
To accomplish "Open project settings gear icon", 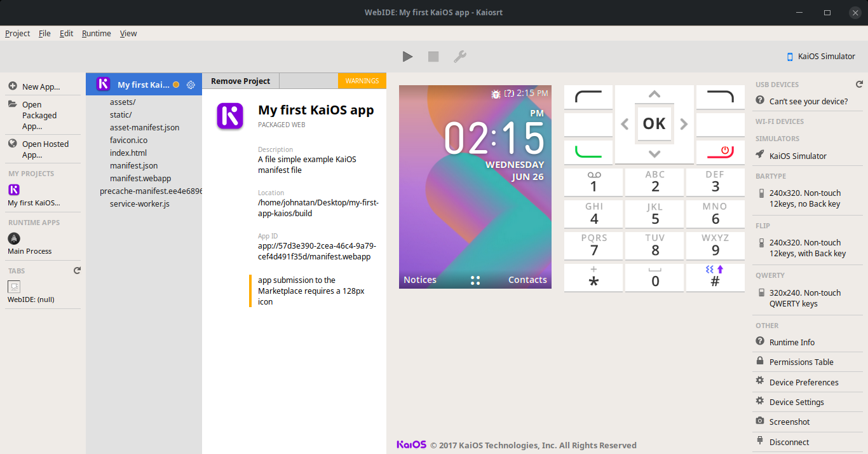I will click(191, 85).
